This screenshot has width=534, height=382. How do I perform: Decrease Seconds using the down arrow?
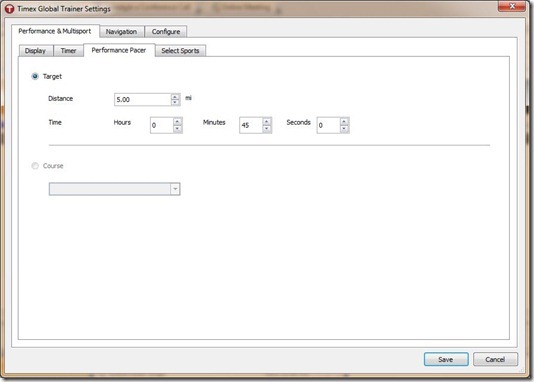pyautogui.click(x=344, y=129)
